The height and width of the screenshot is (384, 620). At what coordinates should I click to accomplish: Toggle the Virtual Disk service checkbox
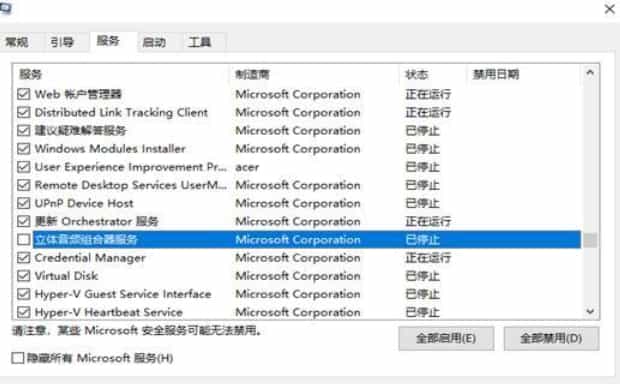click(x=24, y=276)
